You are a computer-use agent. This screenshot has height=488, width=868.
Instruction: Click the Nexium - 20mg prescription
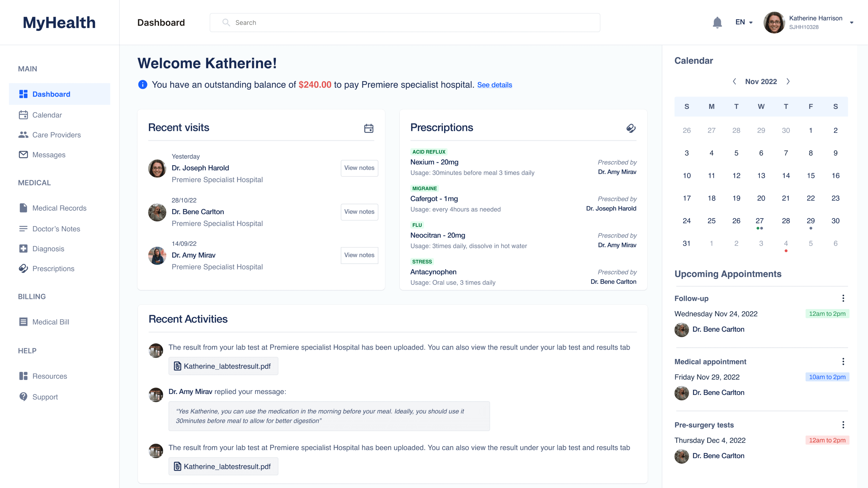tap(434, 162)
